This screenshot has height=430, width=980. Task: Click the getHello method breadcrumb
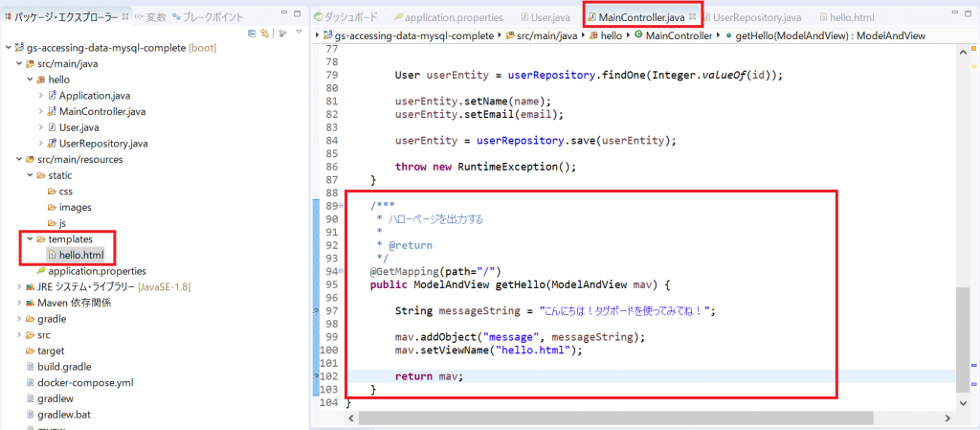[x=830, y=35]
